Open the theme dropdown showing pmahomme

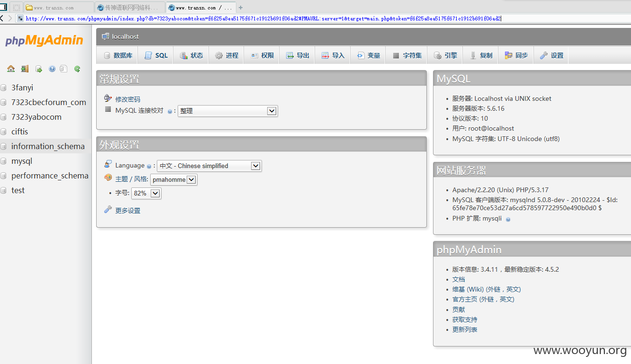[x=174, y=179]
